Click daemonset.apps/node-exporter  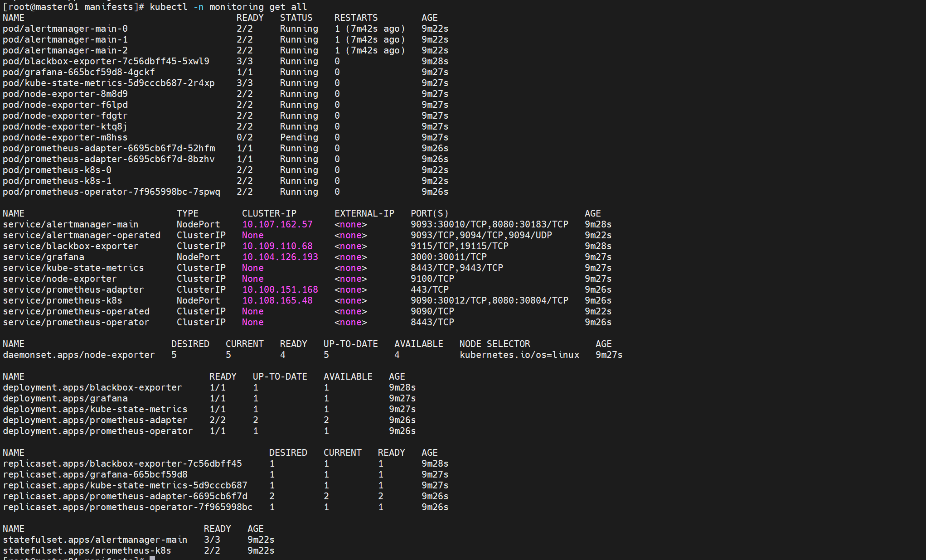(x=79, y=355)
